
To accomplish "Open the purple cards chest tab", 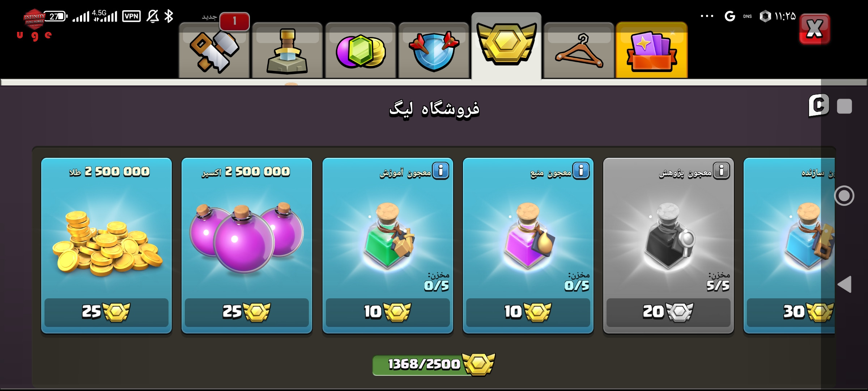I will (652, 50).
